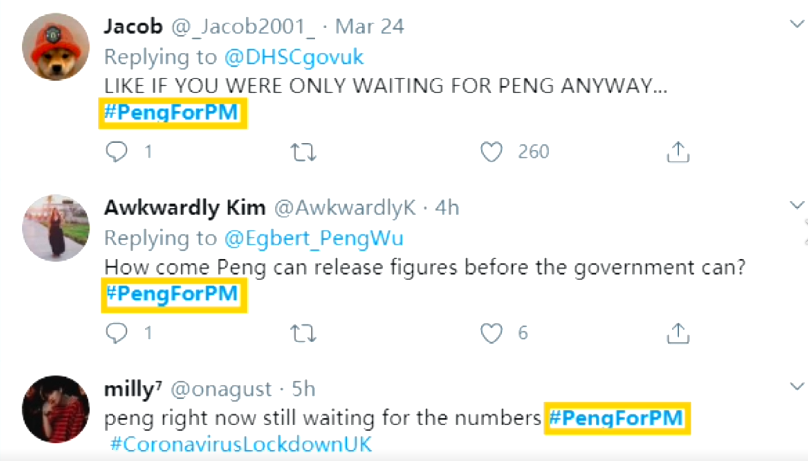Open more options on Jacob's tweet
The image size is (808, 461).
797,24
